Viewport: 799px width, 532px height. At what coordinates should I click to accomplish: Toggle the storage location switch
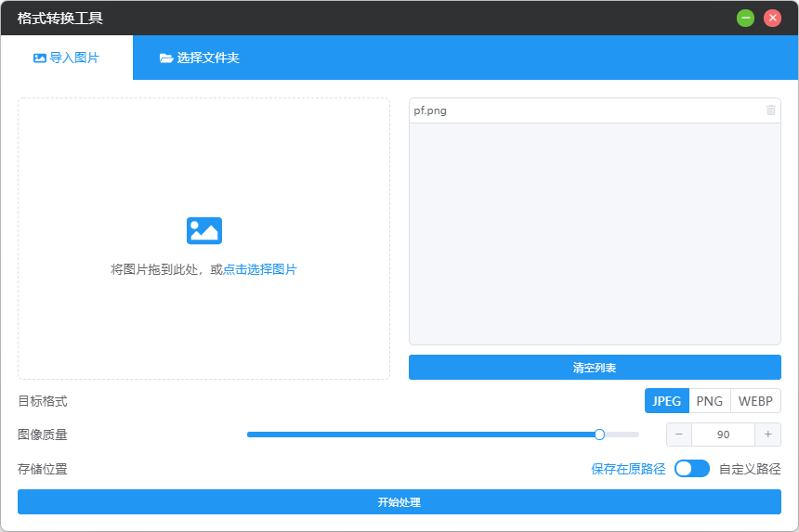coord(692,469)
